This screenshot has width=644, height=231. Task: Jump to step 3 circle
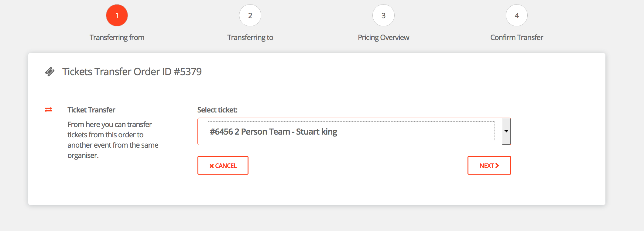click(383, 15)
